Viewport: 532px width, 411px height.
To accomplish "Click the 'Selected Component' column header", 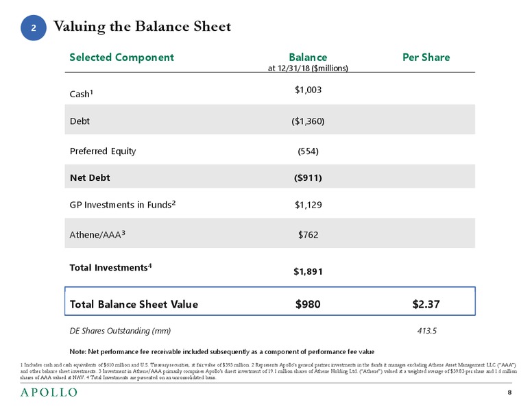I will point(121,58).
